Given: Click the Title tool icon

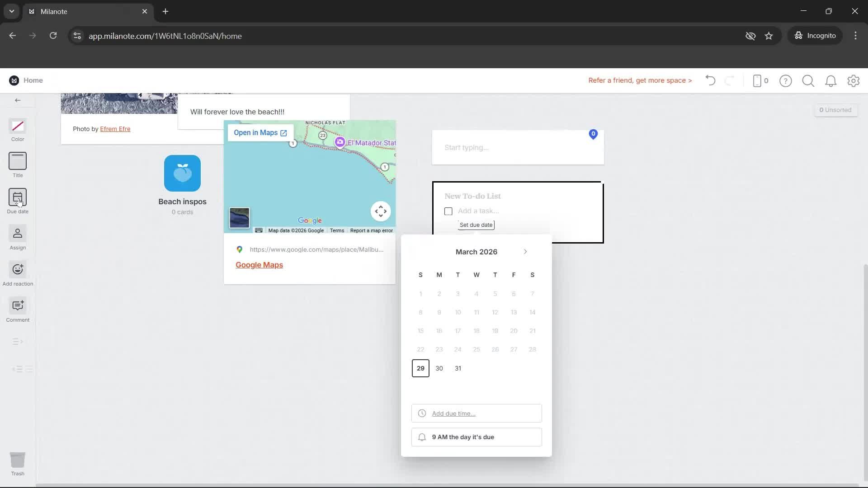Looking at the screenshot, I should click(17, 164).
